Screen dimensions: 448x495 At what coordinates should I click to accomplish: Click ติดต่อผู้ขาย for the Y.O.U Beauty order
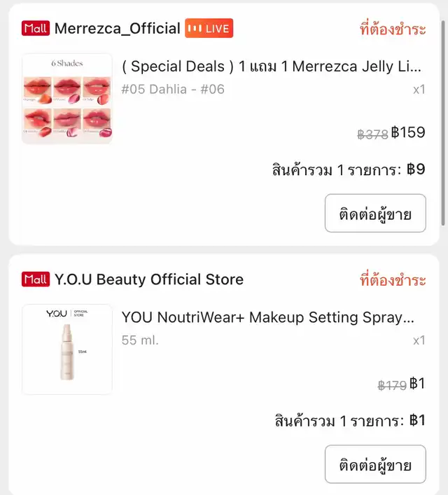pyautogui.click(x=375, y=464)
